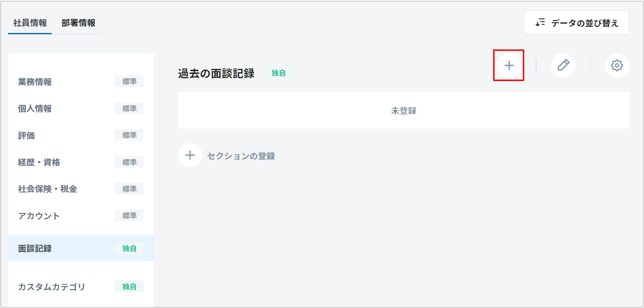Open the 経歴・資格 category

click(x=39, y=162)
